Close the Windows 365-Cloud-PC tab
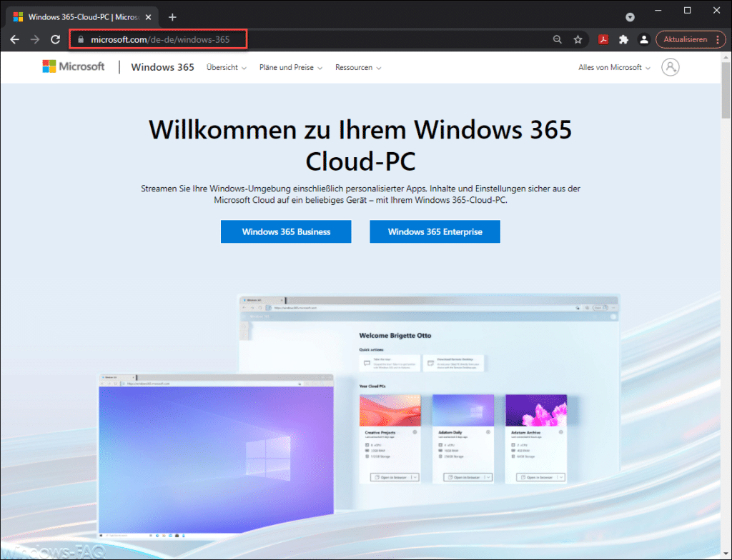 click(149, 17)
